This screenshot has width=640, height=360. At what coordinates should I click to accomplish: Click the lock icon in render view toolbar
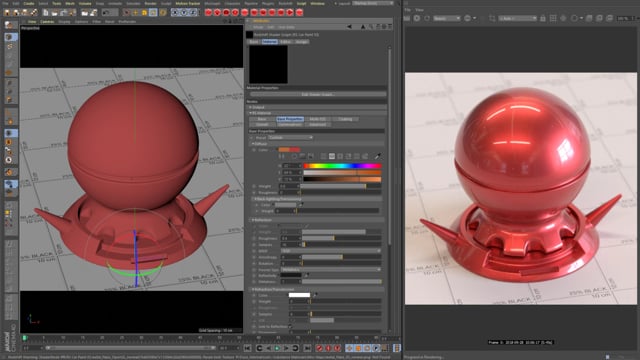[542, 18]
